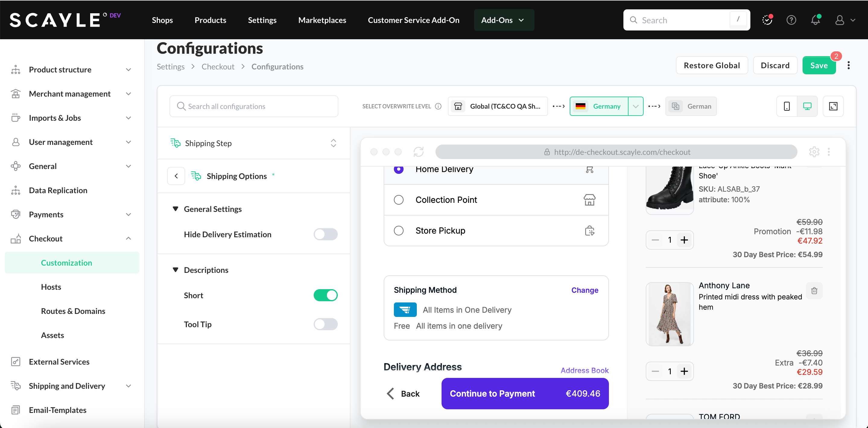868x428 pixels.
Task: Enable Hide Delivery Estimation toggle
Action: pos(325,235)
